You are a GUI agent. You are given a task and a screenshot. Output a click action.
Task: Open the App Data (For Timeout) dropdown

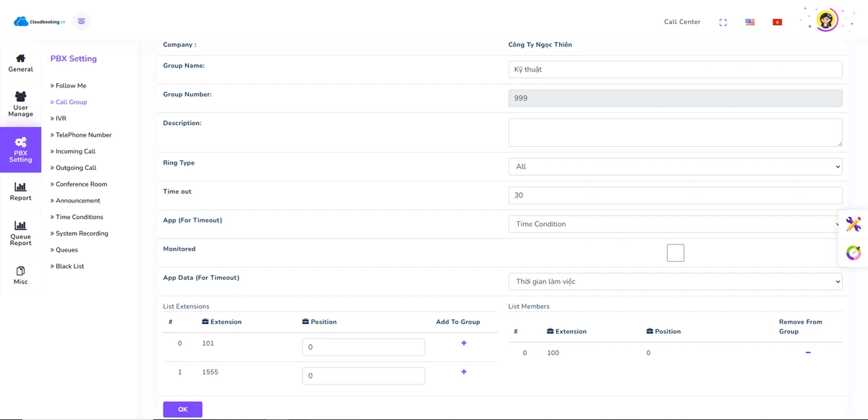(x=675, y=281)
